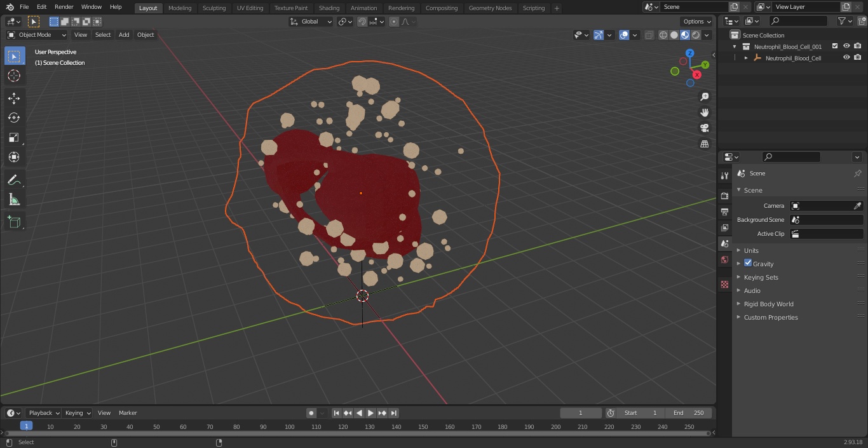Open the Render menu
The image size is (868, 448).
[x=64, y=7]
